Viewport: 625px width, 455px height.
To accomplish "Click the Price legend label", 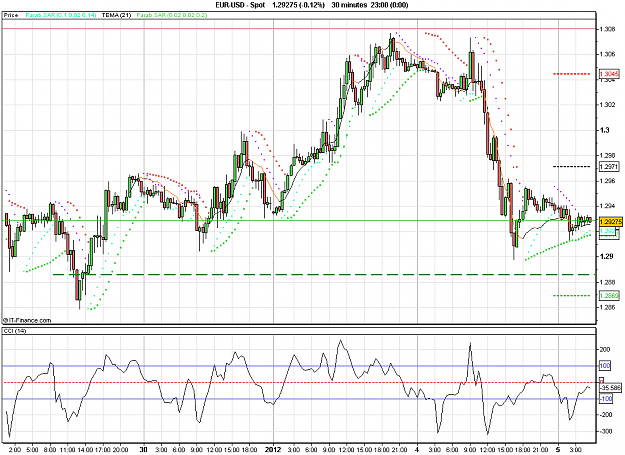I will click(11, 15).
